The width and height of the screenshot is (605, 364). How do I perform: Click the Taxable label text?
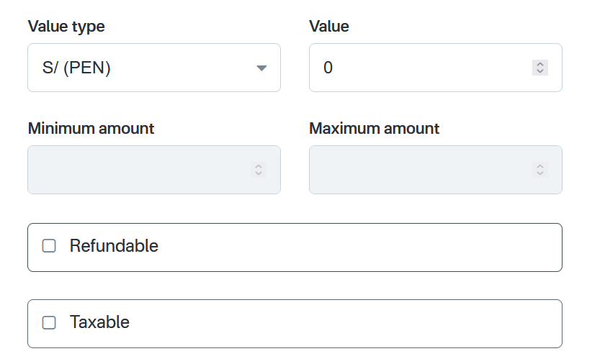click(x=99, y=322)
